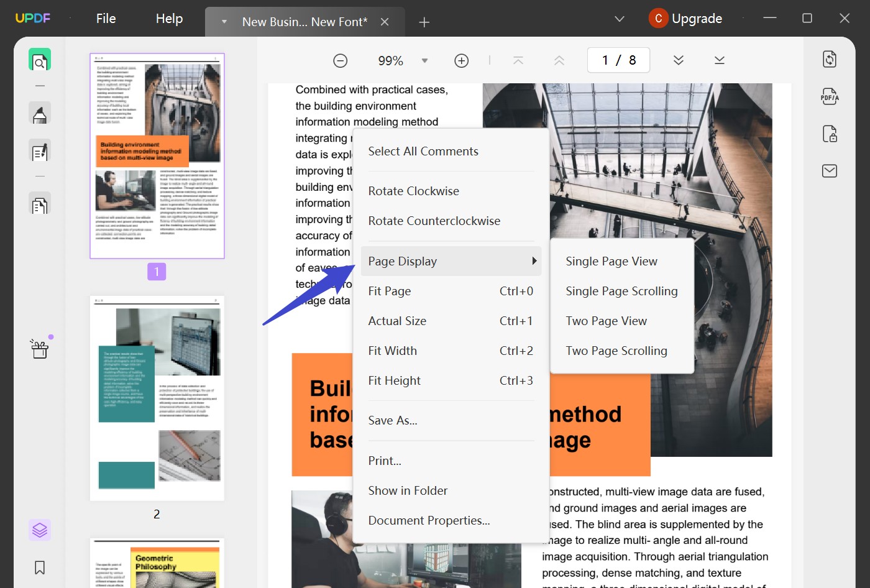Show the Layers panel
This screenshot has width=870, height=588.
coord(40,530)
